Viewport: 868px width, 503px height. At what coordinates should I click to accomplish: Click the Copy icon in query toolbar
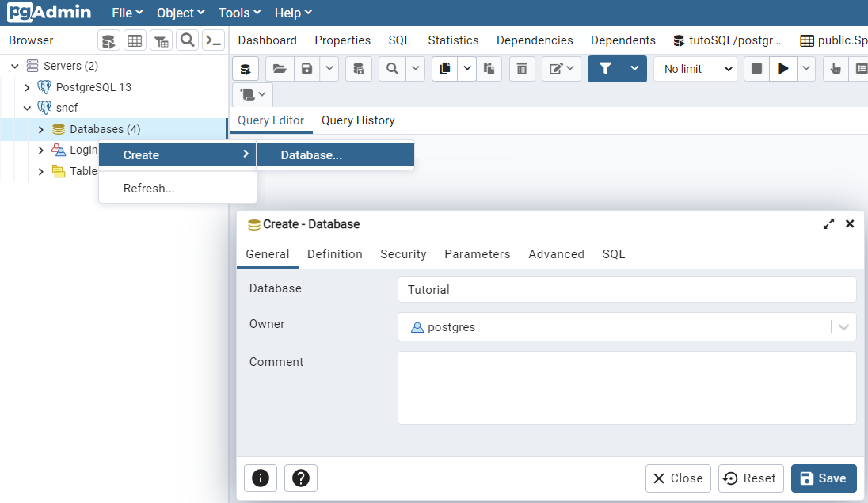point(444,69)
